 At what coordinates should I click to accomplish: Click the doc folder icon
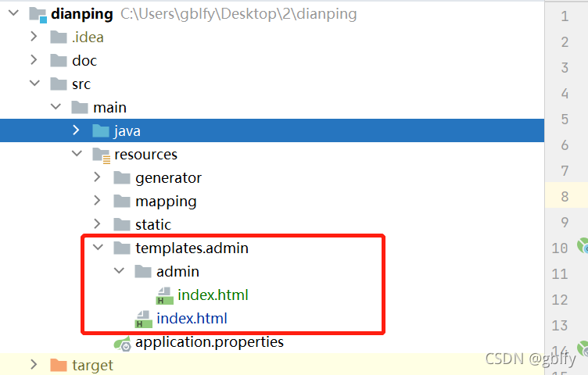pos(59,60)
